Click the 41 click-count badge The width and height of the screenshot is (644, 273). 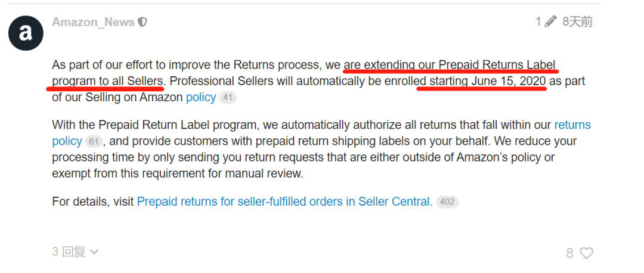point(228,98)
